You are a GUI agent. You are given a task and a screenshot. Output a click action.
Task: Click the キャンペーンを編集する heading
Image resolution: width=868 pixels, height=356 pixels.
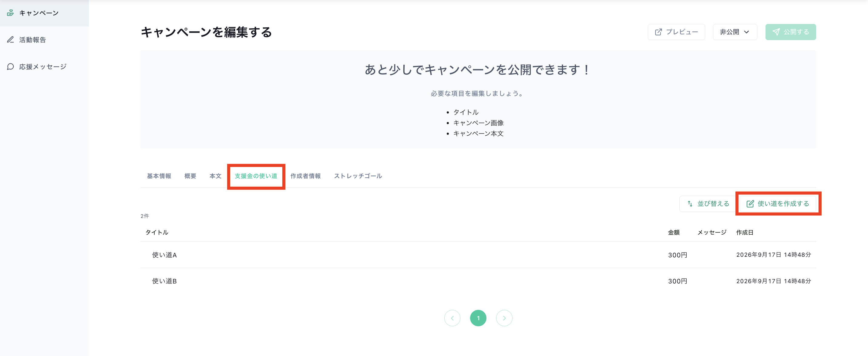point(206,32)
